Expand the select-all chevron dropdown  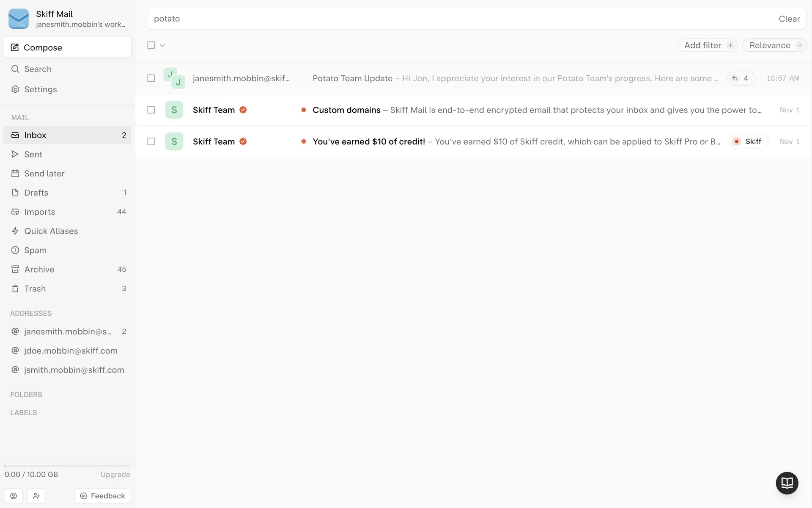[162, 45]
